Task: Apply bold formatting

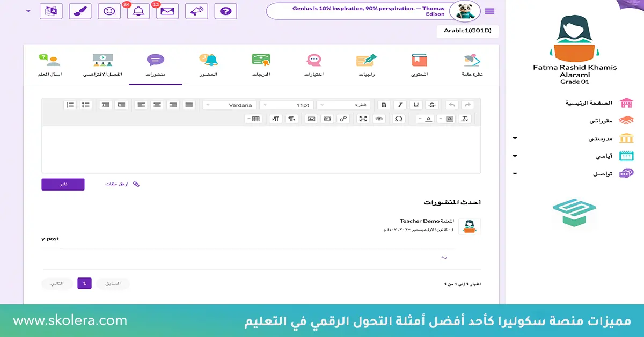Action: 384,105
